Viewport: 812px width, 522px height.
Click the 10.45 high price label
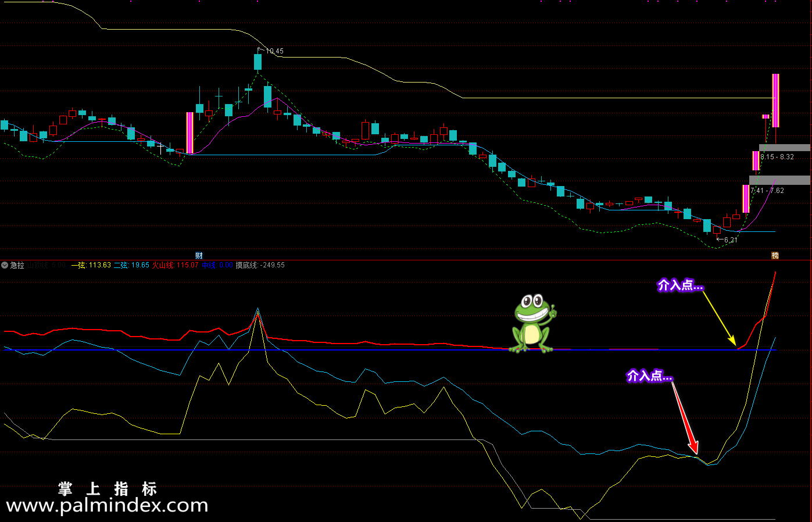click(x=274, y=51)
